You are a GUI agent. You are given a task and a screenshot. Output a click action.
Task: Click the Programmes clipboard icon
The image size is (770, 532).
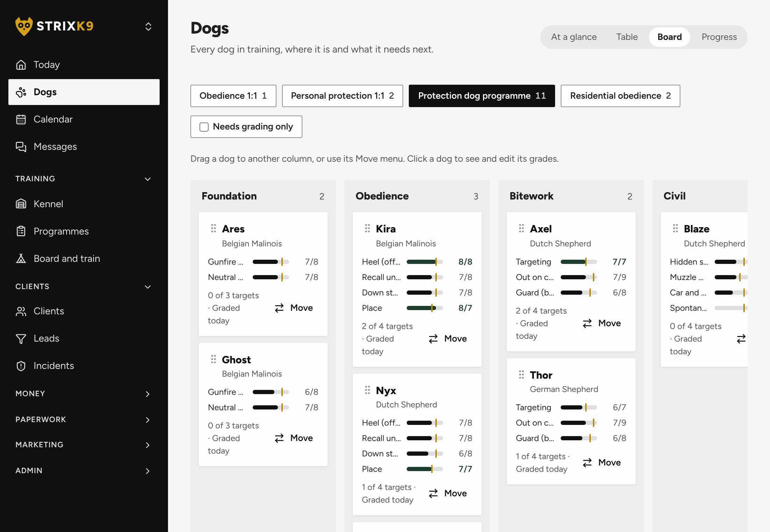21,231
